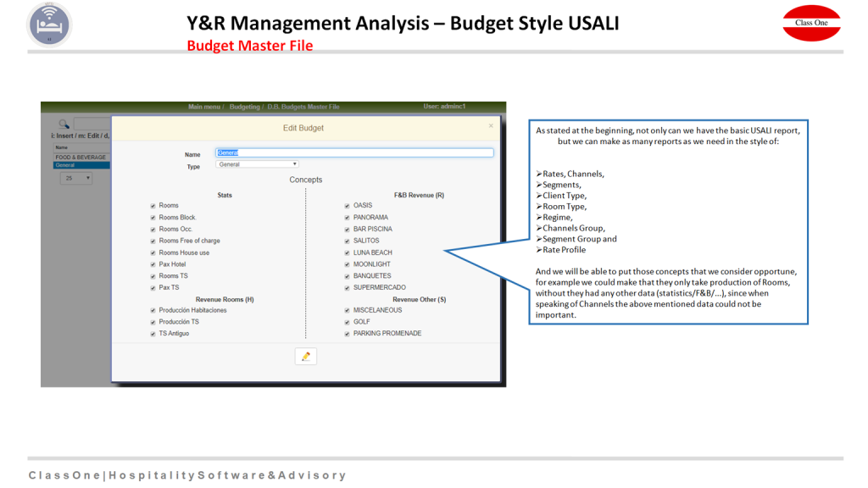Select the FOOD & BEVERAGE list row
This screenshot has height=488, width=868.
pyautogui.click(x=81, y=157)
